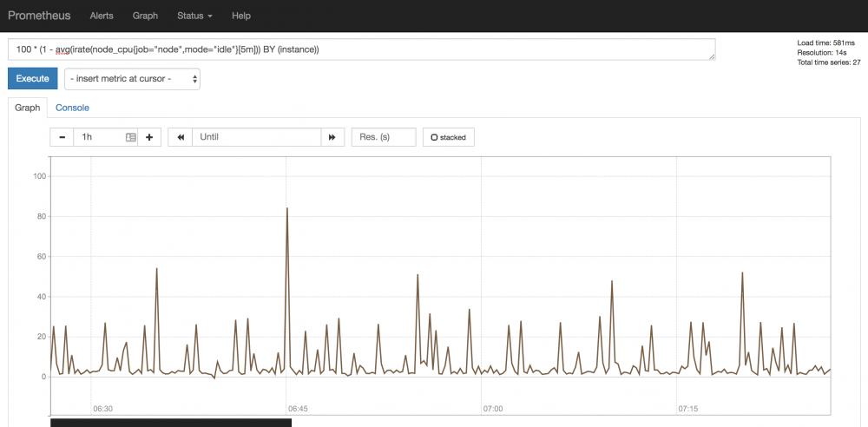
Task: Go to the Prometheus home brand link
Action: point(40,16)
